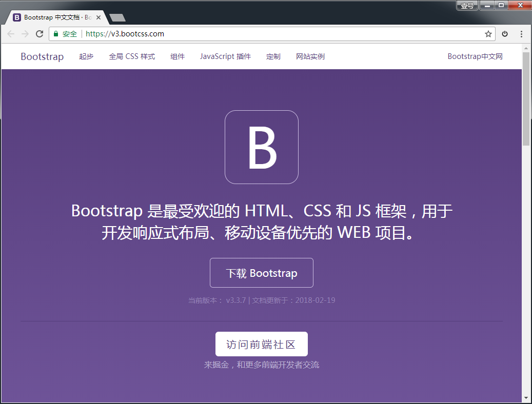Open the 定制 section
This screenshot has width=532, height=404.
(273, 56)
